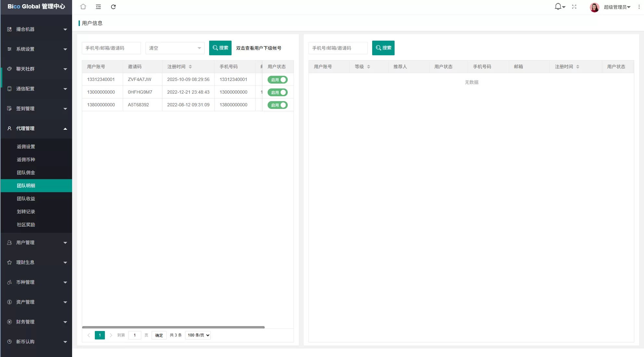Click horizontal scrollbar under left table
Image resolution: width=644 pixels, height=357 pixels.
pyautogui.click(x=173, y=327)
